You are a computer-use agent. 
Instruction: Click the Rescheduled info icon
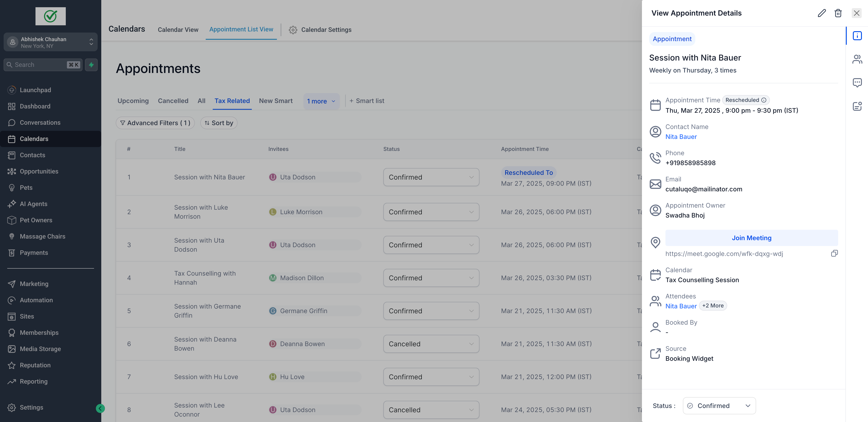click(x=764, y=100)
